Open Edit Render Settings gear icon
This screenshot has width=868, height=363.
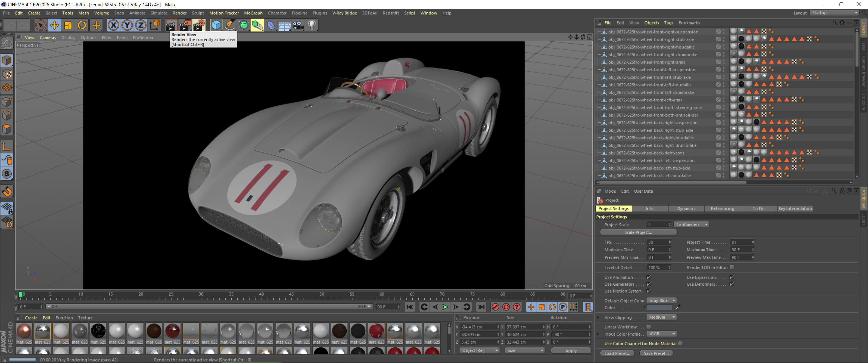point(199,25)
